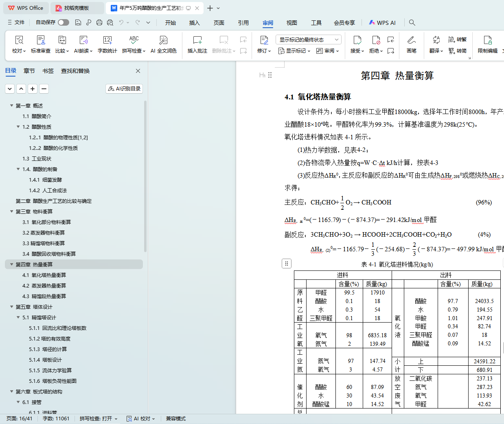The height and width of the screenshot is (424, 504).
Task: Collapse the 第五章 塔体设计 tree node
Action: pyautogui.click(x=12, y=307)
